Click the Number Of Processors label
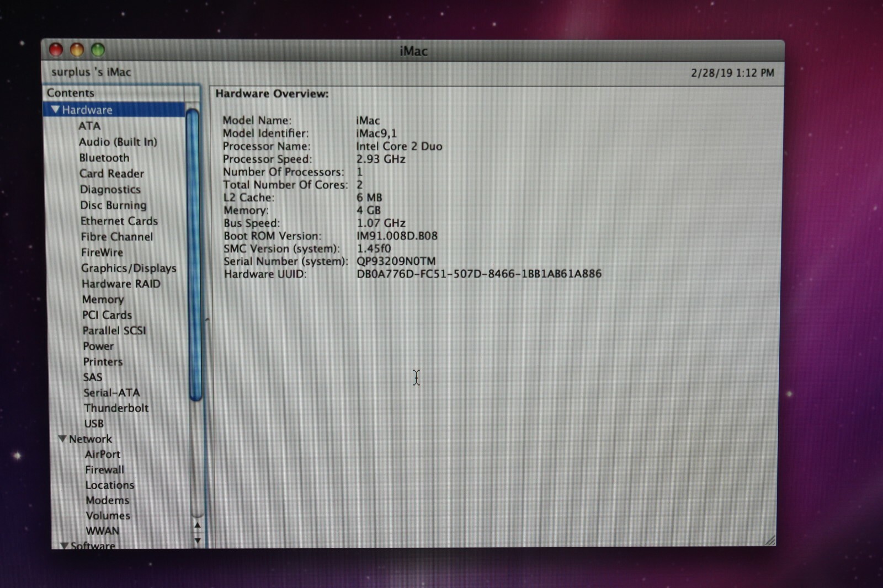 (x=283, y=172)
